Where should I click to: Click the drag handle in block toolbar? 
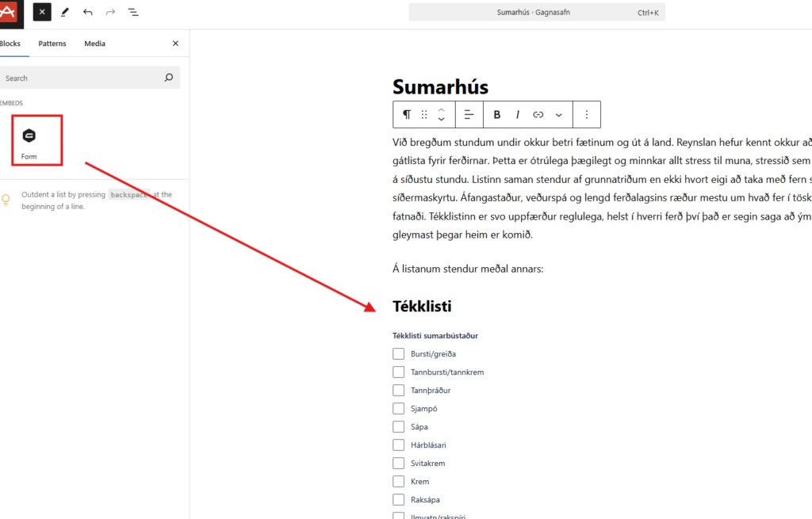(424, 115)
